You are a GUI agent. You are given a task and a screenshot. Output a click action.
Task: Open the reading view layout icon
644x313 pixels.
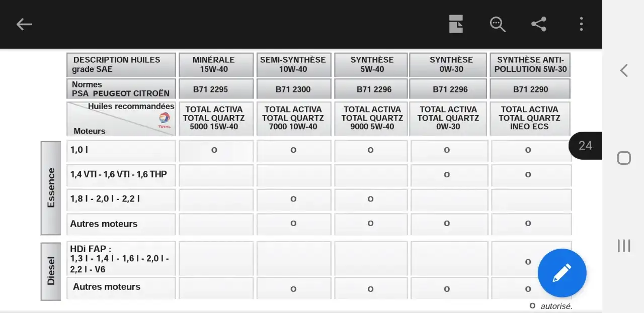click(456, 24)
